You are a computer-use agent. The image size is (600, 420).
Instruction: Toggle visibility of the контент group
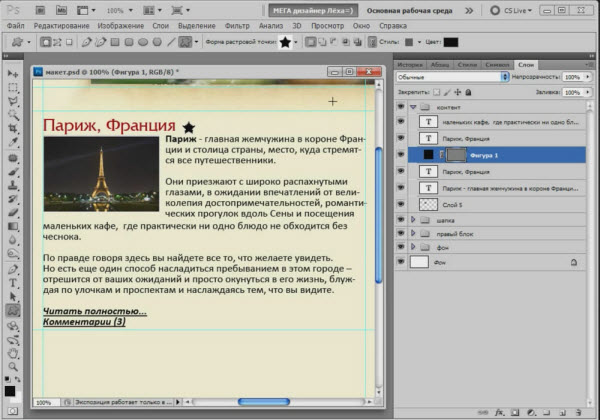tap(401, 105)
